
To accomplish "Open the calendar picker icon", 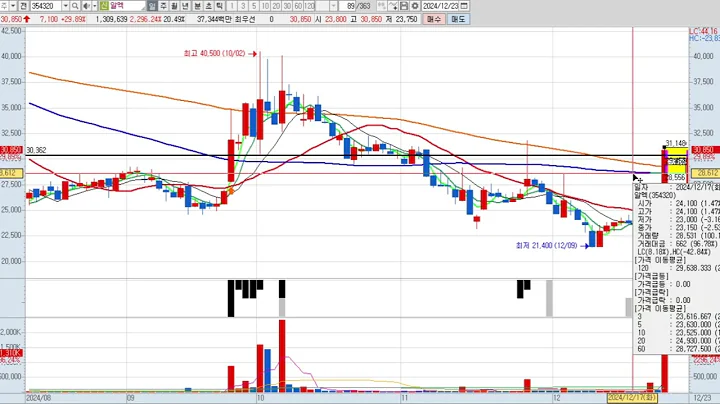I will [464, 6].
